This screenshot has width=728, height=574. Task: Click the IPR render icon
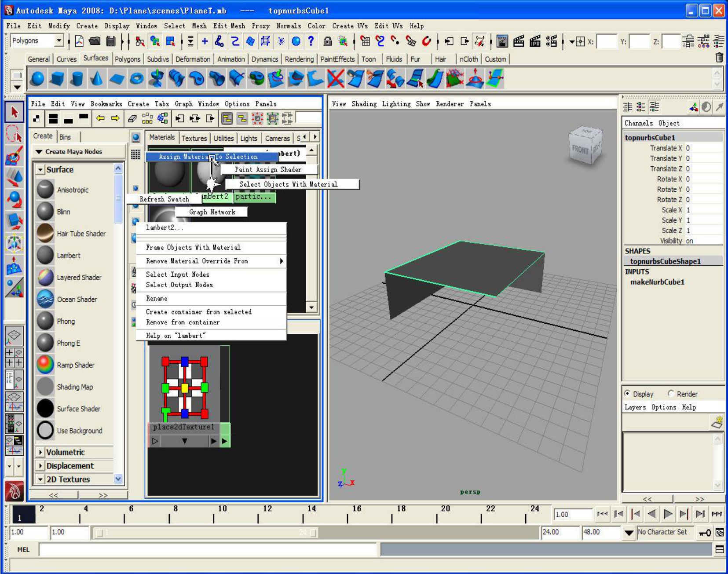[535, 41]
